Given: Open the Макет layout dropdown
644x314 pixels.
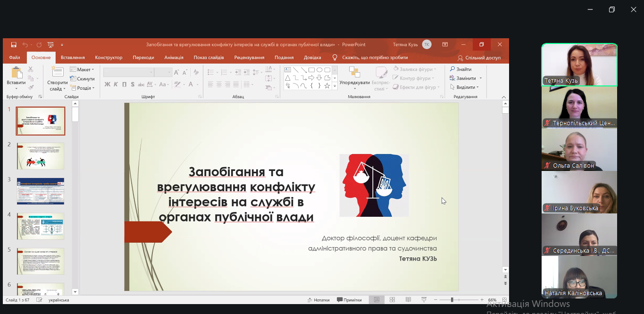Looking at the screenshot, I should (x=83, y=70).
